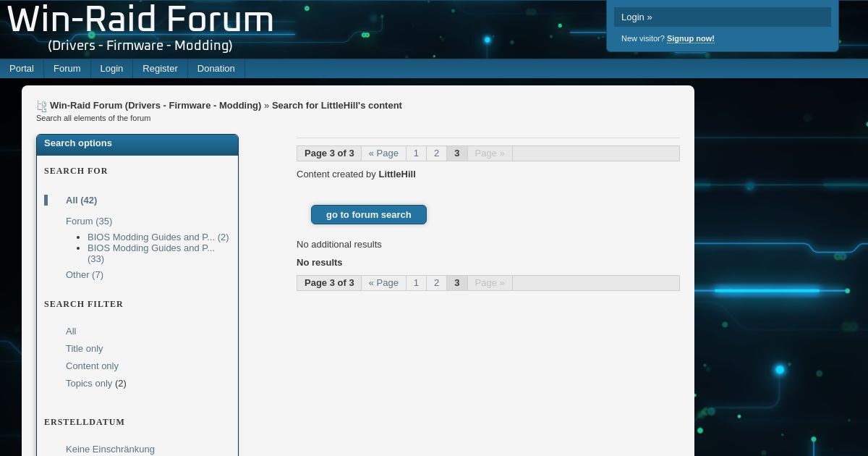The image size is (868, 456).
Task: Click the Search all elements of the forum text
Action: coord(93,118)
